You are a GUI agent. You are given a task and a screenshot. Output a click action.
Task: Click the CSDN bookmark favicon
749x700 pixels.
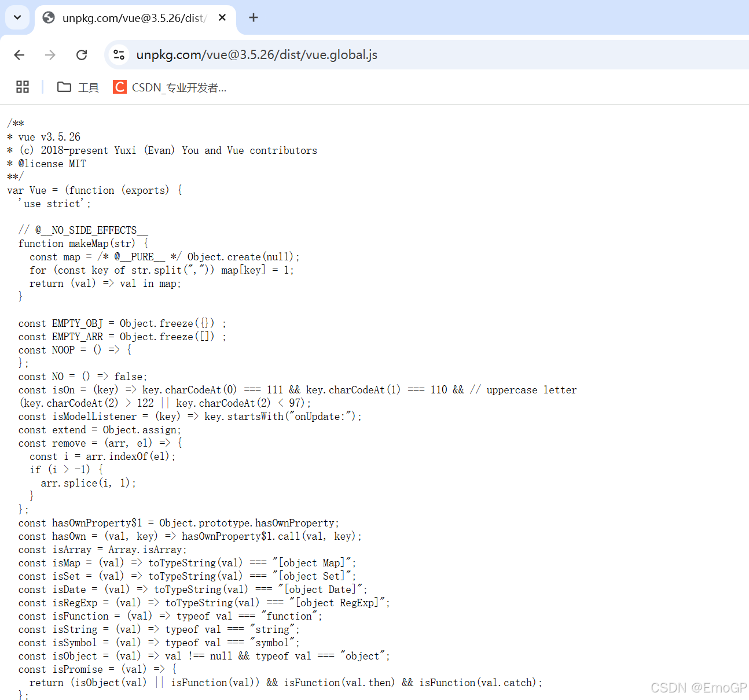click(120, 87)
